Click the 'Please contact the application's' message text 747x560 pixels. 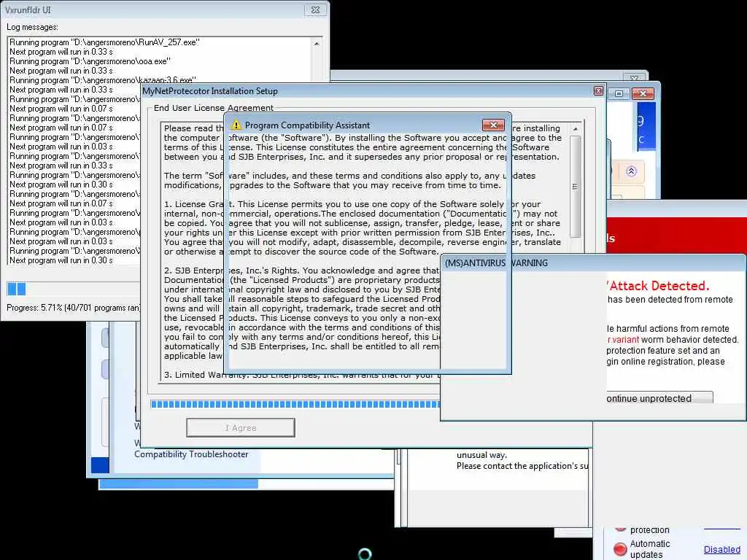coord(522,466)
